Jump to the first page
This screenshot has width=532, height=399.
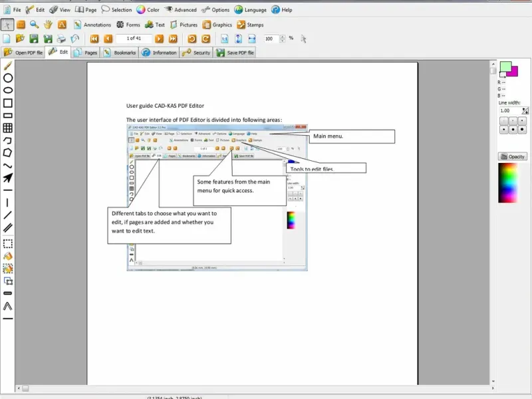point(94,39)
